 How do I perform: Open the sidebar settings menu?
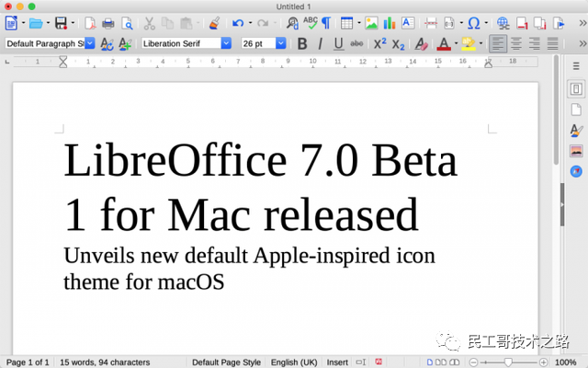click(576, 66)
